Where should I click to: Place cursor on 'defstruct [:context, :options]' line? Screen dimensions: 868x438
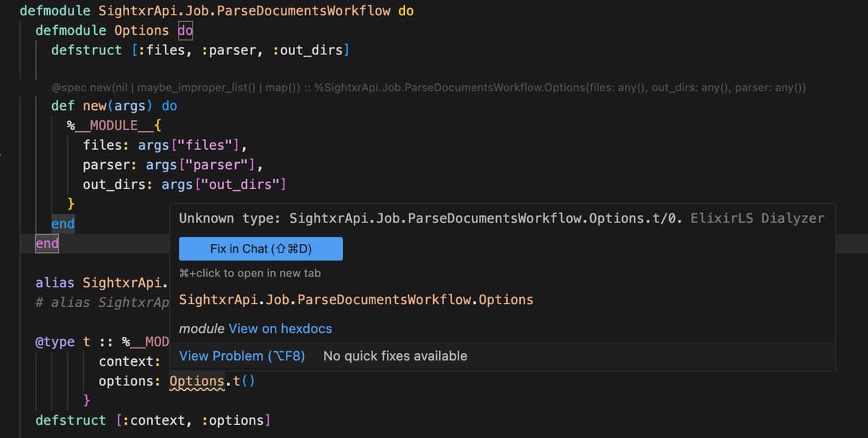(x=153, y=421)
